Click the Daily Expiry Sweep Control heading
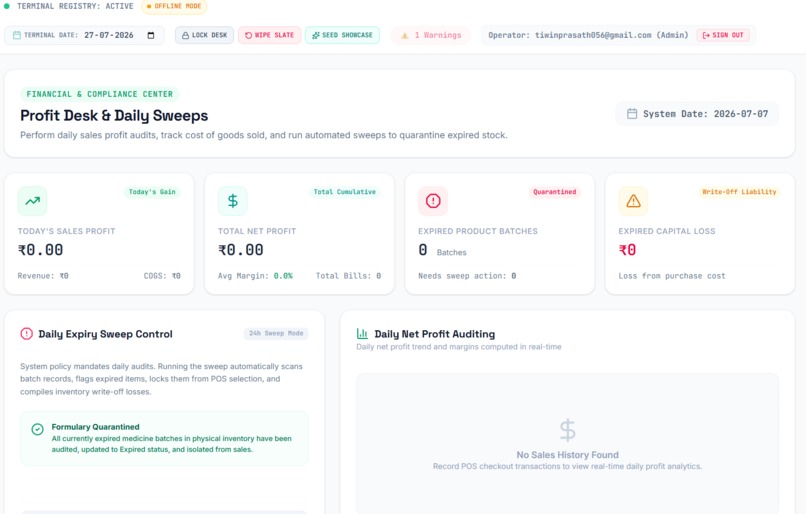Image resolution: width=806 pixels, height=514 pixels. [105, 334]
